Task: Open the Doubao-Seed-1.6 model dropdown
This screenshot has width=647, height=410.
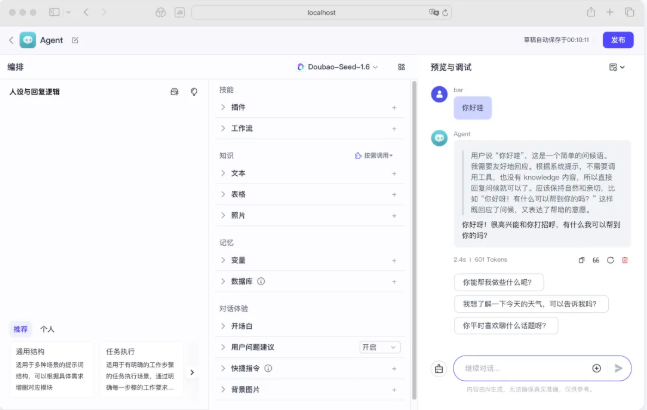Action: (x=338, y=67)
